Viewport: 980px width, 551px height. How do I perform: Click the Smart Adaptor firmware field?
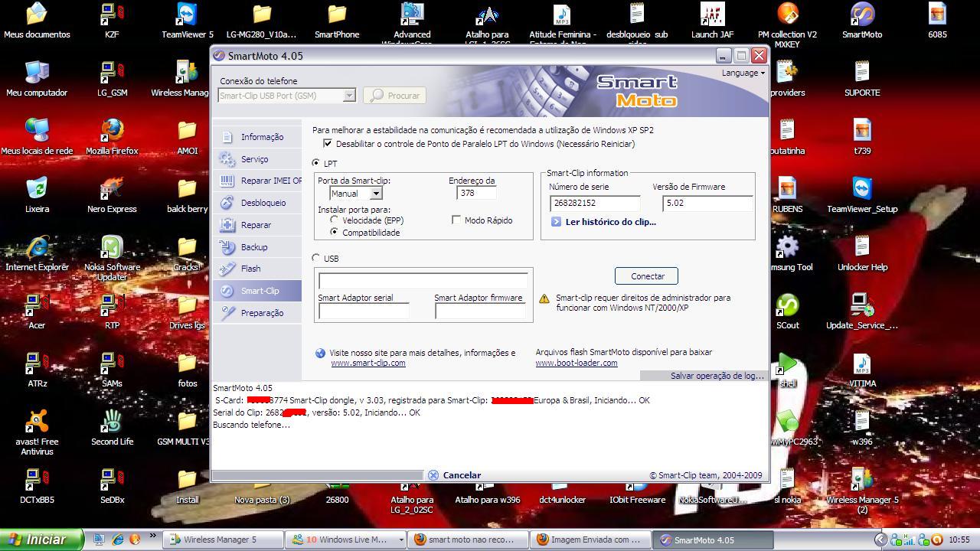(480, 311)
